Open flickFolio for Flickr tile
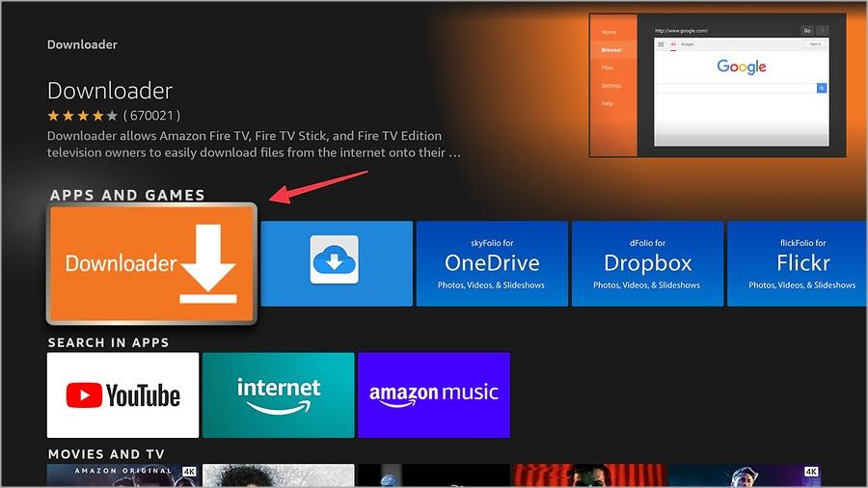The width and height of the screenshot is (868, 488). coord(798,263)
